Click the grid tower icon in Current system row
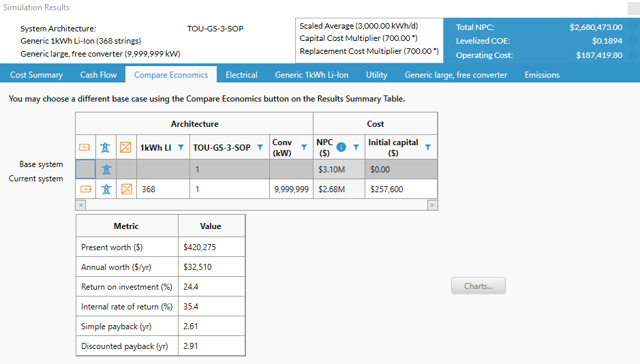The image size is (640, 364). click(106, 189)
